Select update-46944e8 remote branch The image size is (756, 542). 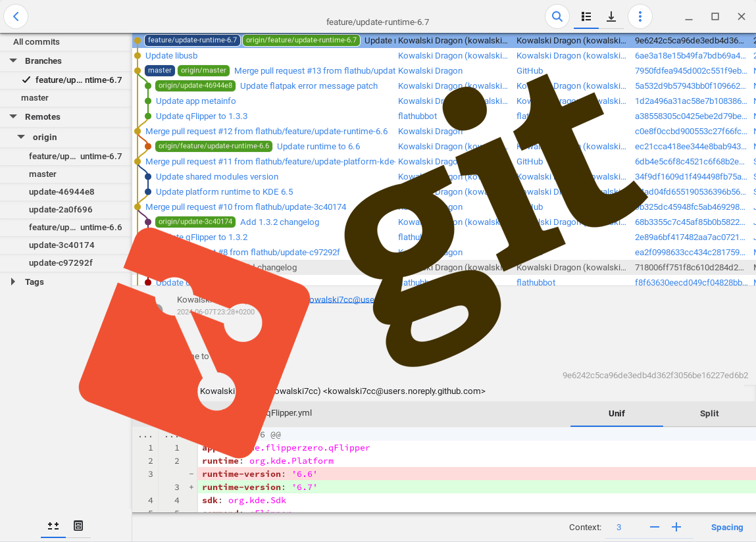66,192
